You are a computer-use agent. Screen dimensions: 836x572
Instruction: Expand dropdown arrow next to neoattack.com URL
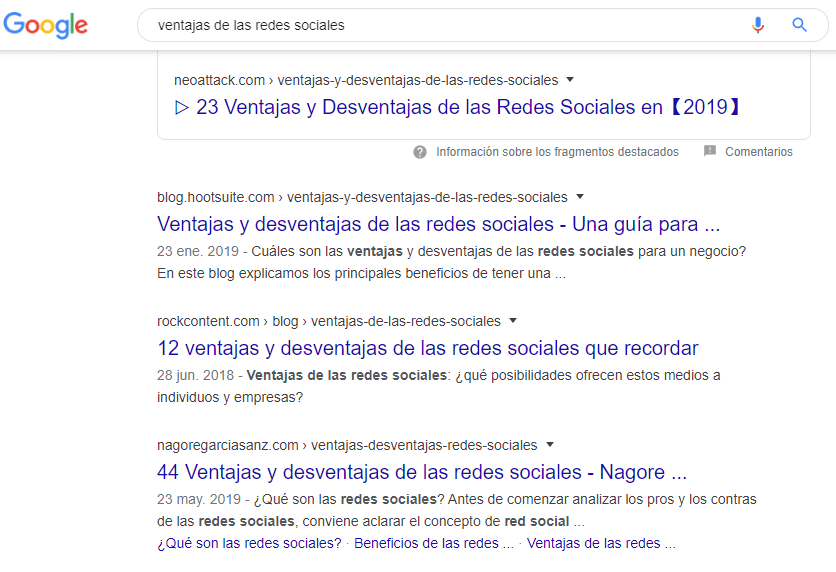[x=570, y=79]
